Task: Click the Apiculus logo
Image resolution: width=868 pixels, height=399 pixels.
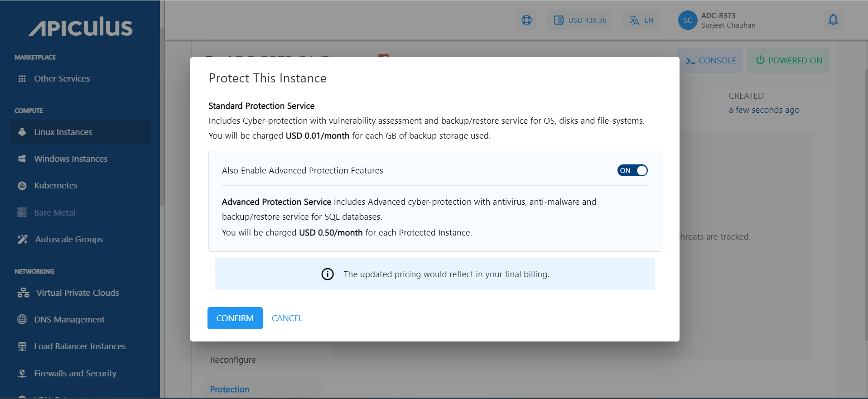Action: (x=81, y=27)
